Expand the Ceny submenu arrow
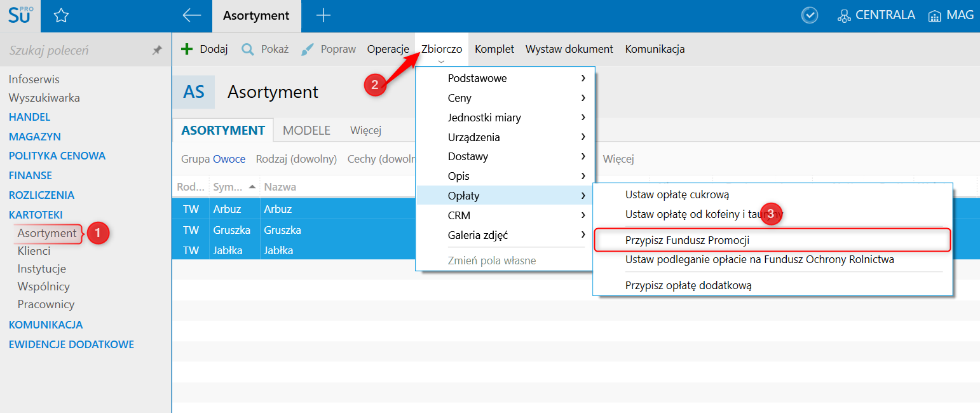This screenshot has height=413, width=980. (x=583, y=98)
